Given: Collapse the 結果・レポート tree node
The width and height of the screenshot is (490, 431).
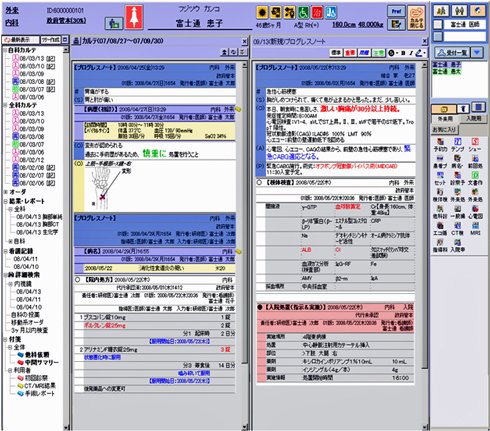Looking at the screenshot, I should (x=6, y=201).
